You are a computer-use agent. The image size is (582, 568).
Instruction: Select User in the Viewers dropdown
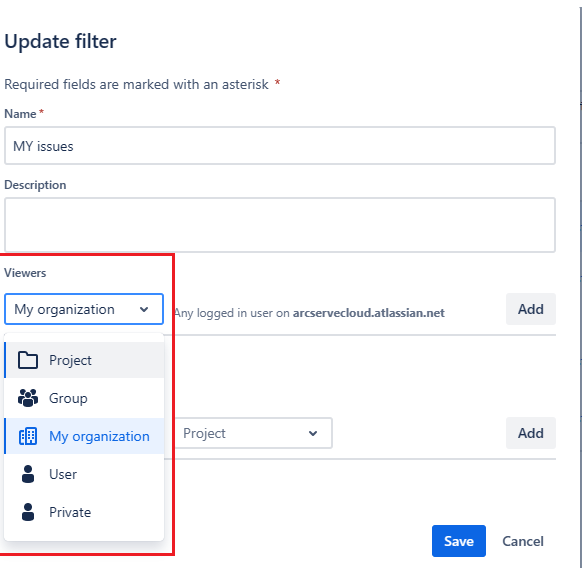click(x=84, y=474)
